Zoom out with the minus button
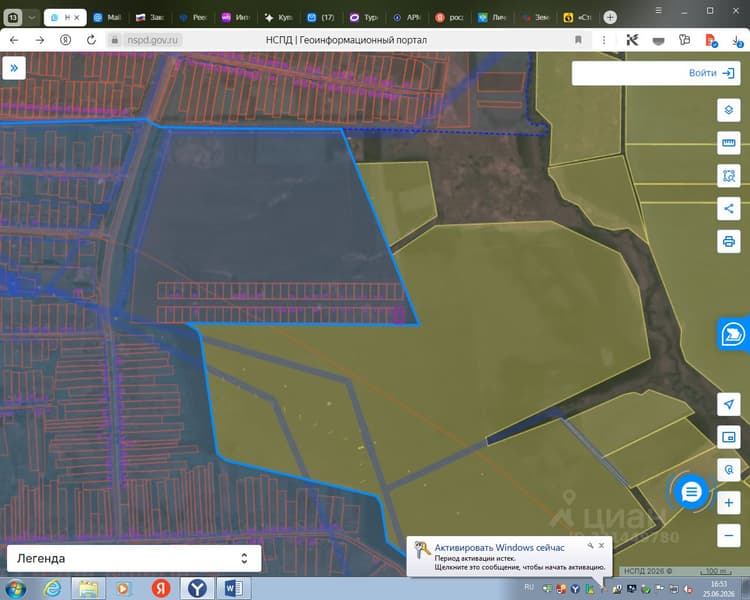750x600 pixels. (x=728, y=535)
